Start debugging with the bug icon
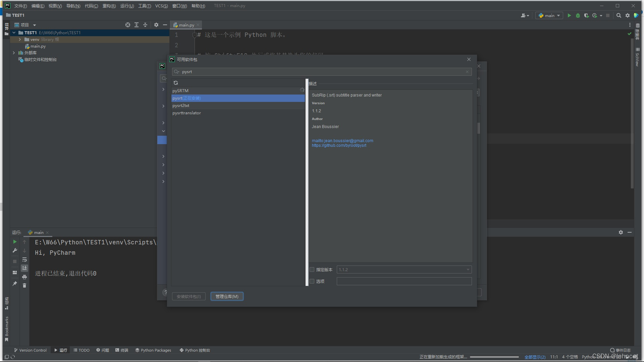The height and width of the screenshot is (362, 644). click(578, 15)
